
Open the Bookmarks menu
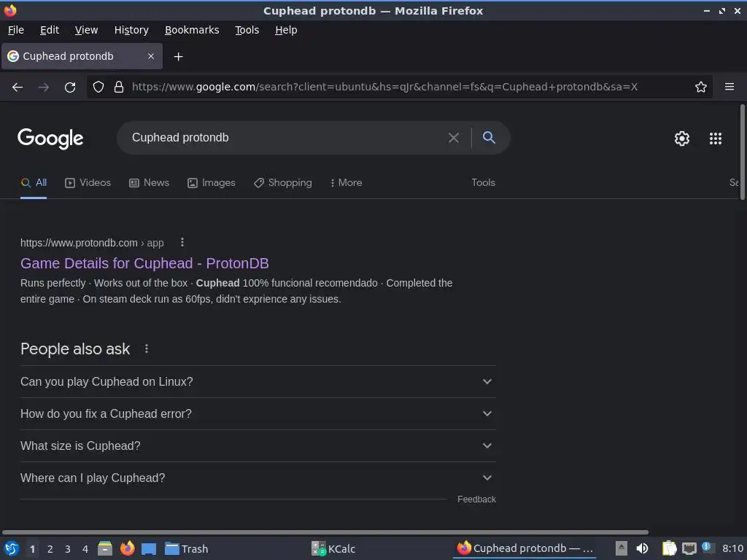tap(192, 30)
